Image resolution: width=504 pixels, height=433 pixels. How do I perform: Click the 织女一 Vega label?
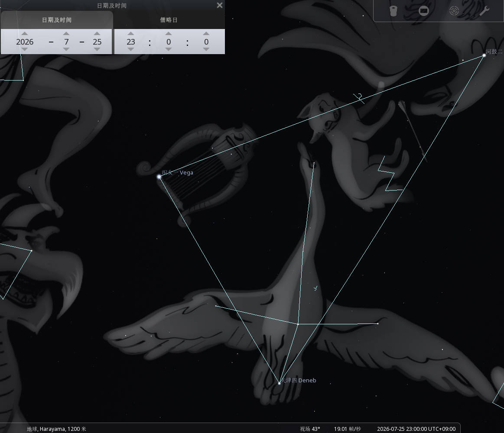coord(177,172)
